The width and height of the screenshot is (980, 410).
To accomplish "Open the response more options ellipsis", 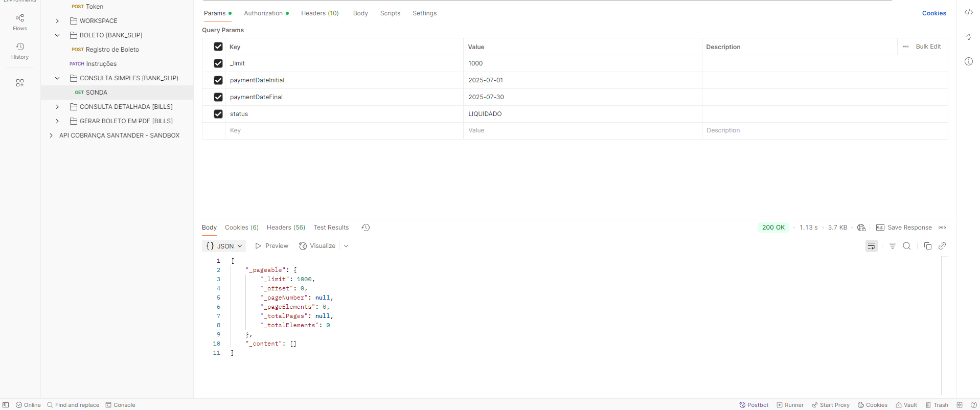I will point(942,227).
